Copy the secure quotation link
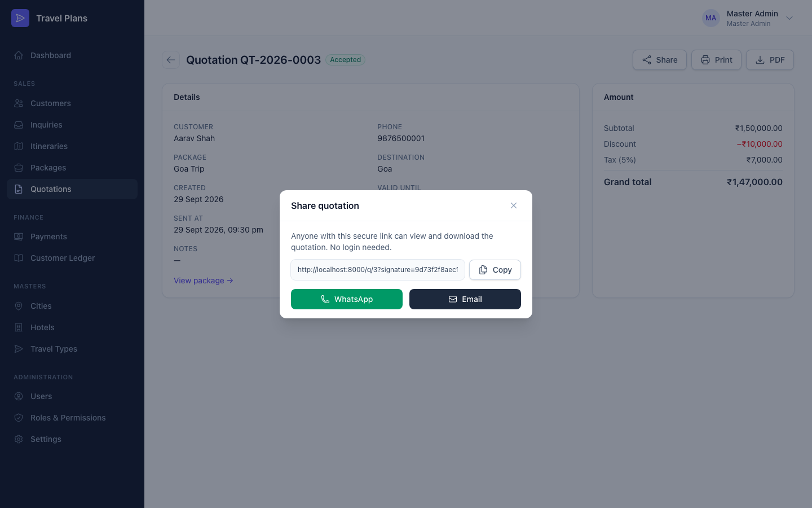 495,270
